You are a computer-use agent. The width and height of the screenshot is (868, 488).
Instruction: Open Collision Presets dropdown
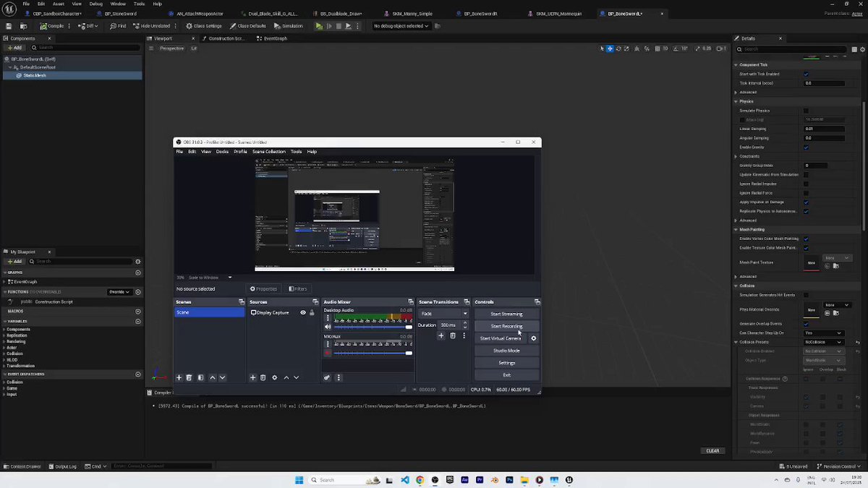pyautogui.click(x=824, y=342)
